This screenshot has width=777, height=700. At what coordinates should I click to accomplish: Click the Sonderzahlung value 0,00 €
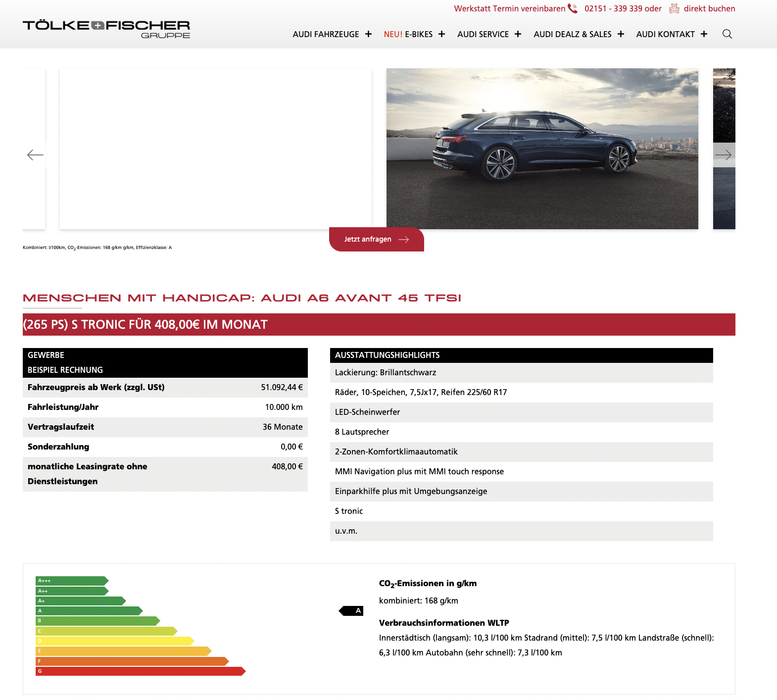tap(291, 447)
